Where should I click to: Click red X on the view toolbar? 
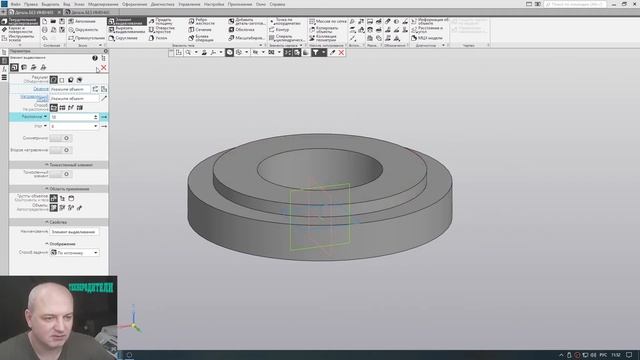coord(341,53)
